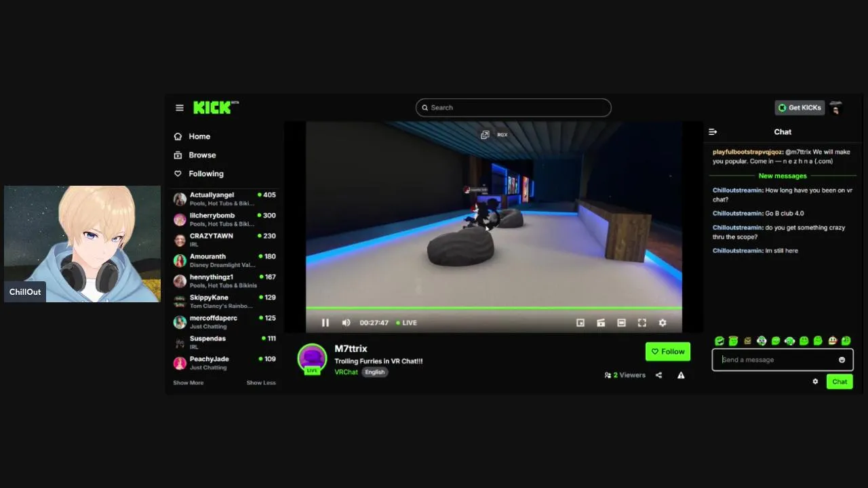Report the stream via the warning icon

681,375
